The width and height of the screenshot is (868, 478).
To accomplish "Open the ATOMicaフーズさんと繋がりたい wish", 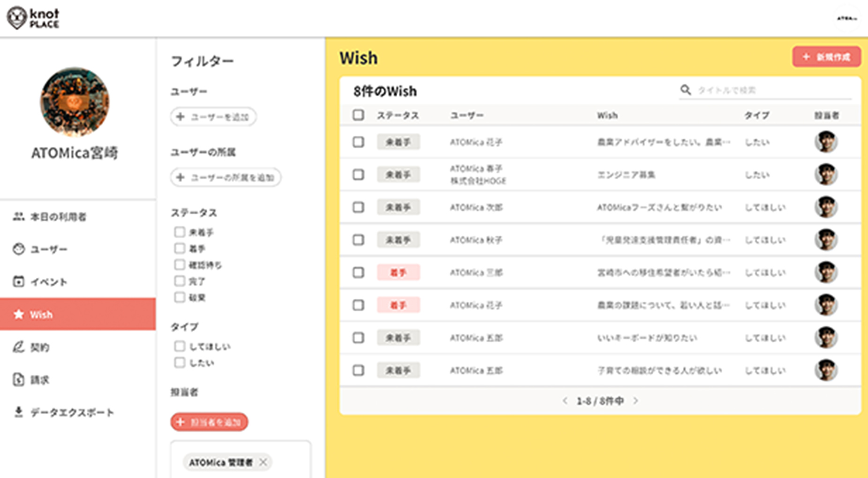I will [659, 207].
